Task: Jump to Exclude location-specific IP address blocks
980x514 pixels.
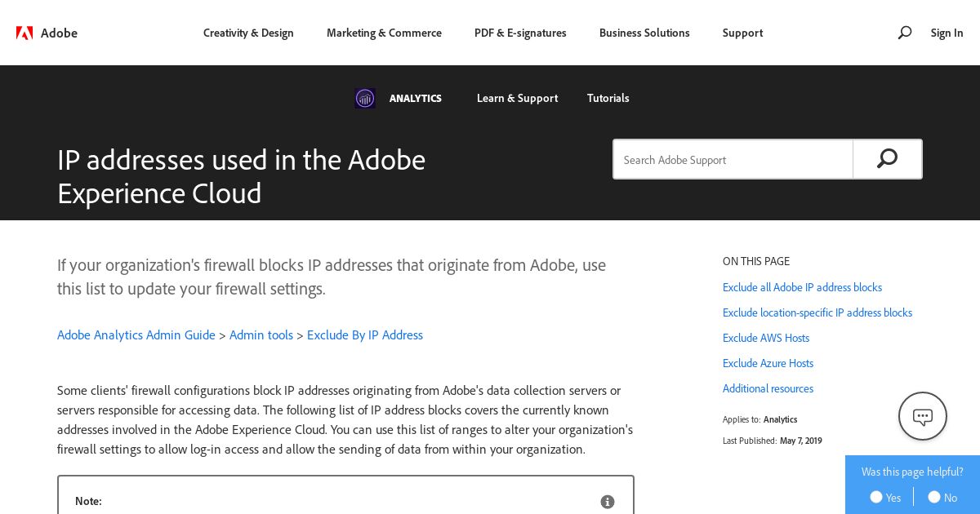Action: (x=817, y=312)
